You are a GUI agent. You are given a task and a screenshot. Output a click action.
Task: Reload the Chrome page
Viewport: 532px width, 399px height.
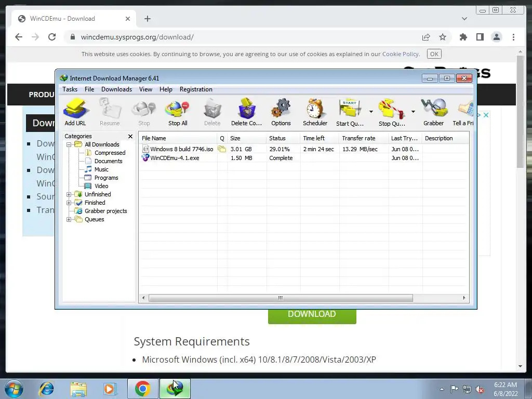point(52,37)
